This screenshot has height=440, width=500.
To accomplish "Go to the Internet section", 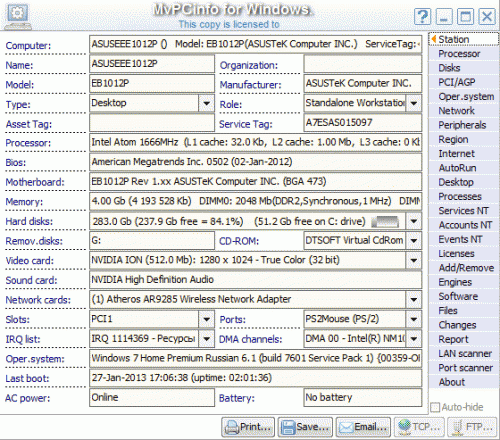I will click(464, 154).
